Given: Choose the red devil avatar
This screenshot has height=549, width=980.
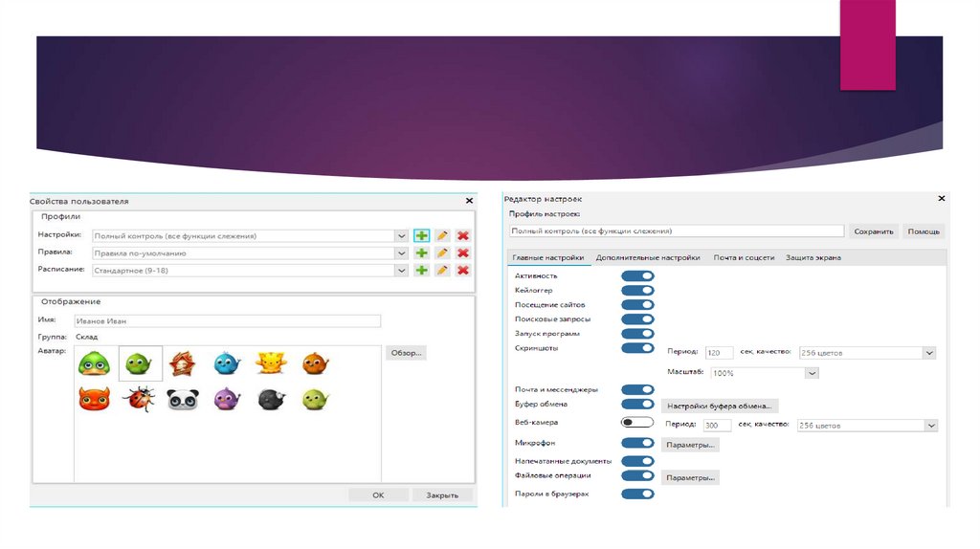Looking at the screenshot, I should (x=95, y=399).
